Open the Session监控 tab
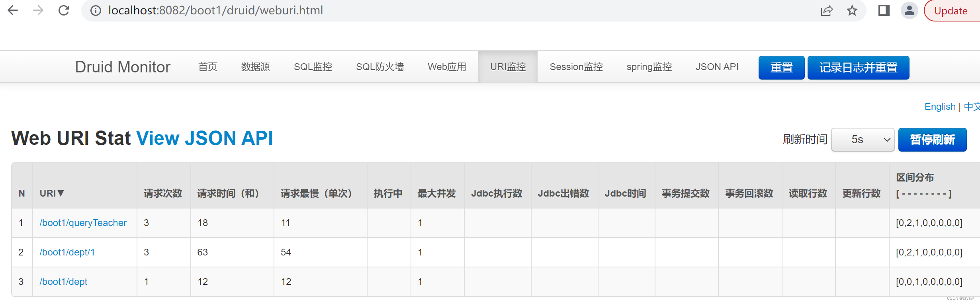This screenshot has width=980, height=304. [x=576, y=67]
